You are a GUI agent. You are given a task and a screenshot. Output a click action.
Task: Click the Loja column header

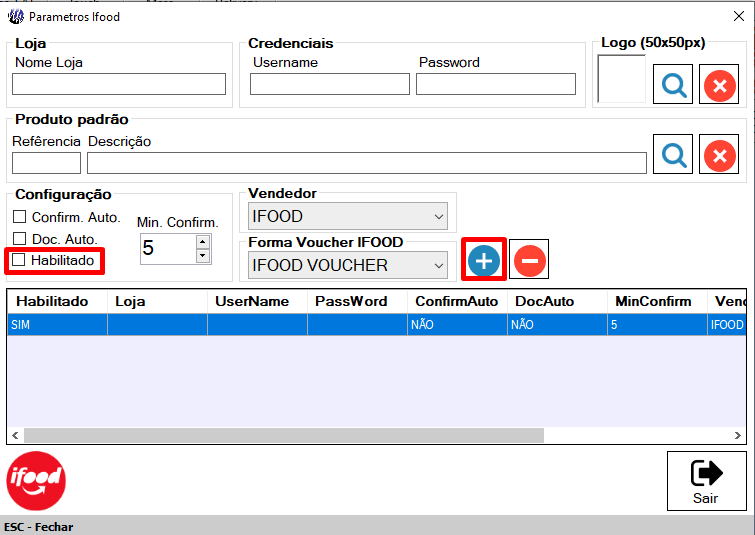pyautogui.click(x=157, y=301)
